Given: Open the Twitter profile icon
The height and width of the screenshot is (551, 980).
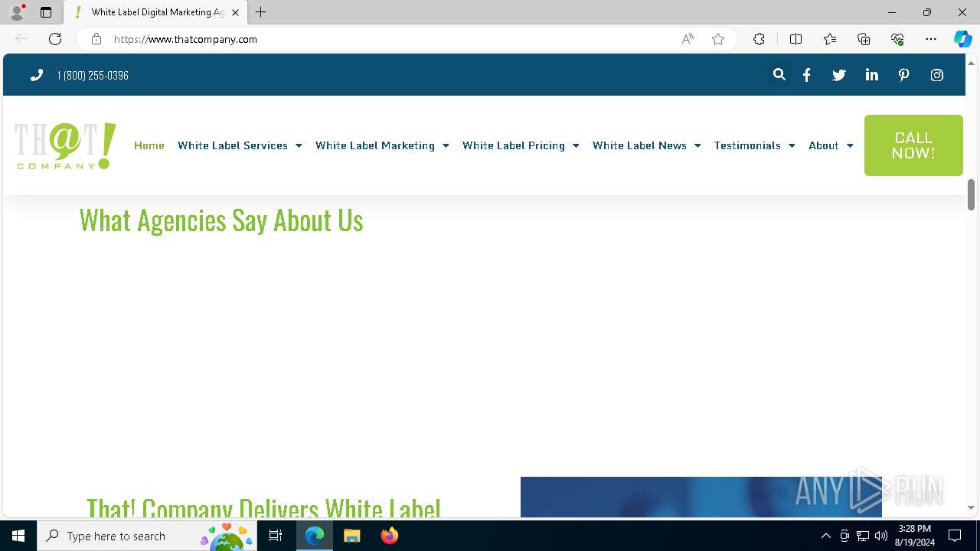Looking at the screenshot, I should [x=839, y=75].
